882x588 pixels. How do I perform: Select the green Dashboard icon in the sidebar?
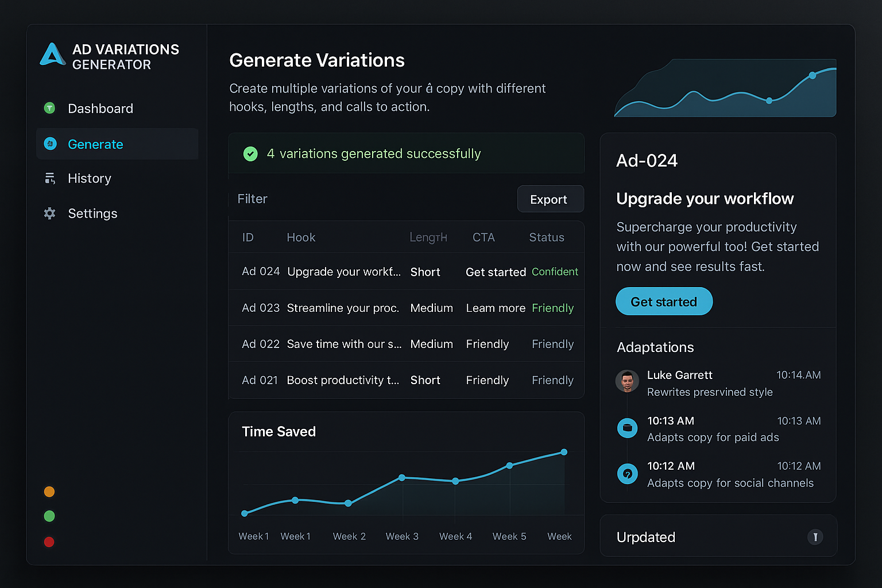[49, 108]
